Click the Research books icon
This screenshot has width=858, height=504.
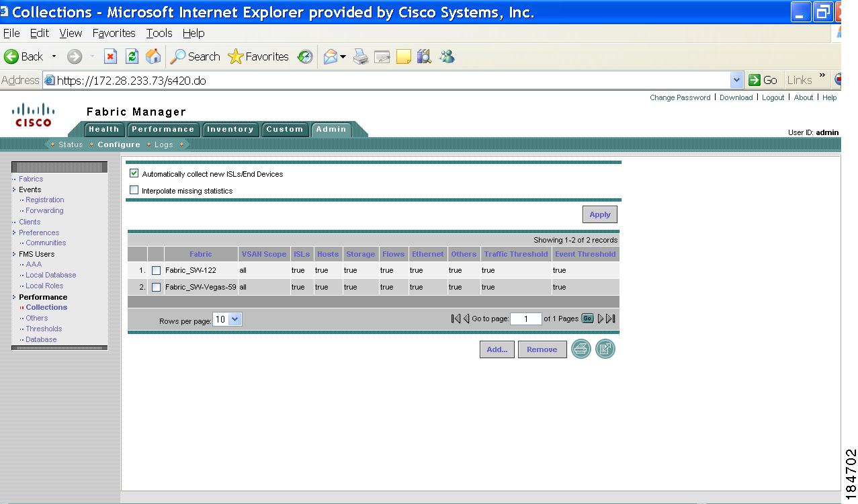[x=424, y=57]
